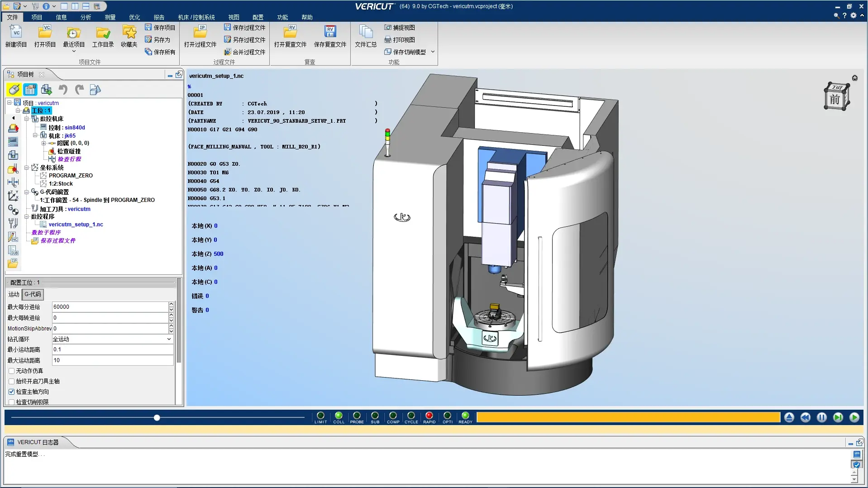Collapse the G-代码偏置 tree node
868x488 pixels.
(x=26, y=192)
